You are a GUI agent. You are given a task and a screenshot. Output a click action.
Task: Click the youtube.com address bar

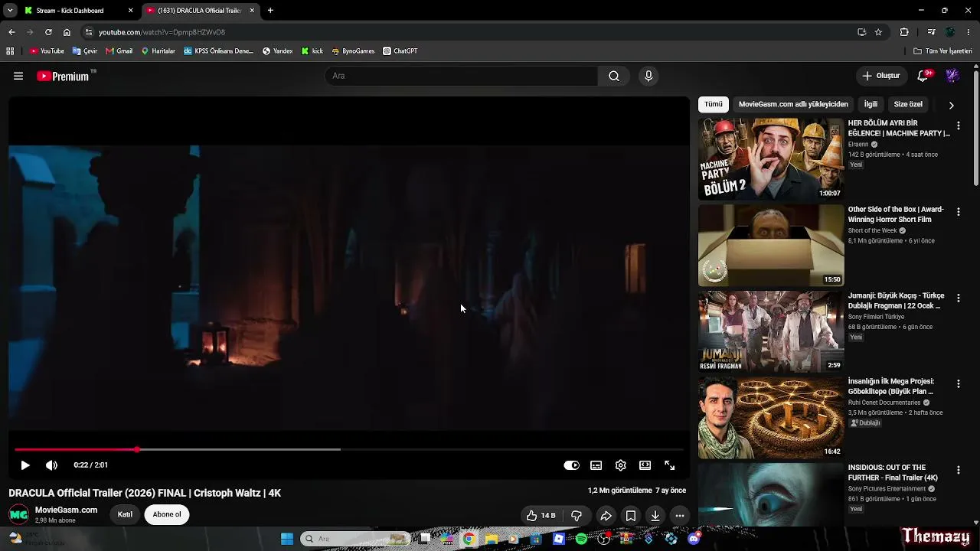pyautogui.click(x=471, y=32)
